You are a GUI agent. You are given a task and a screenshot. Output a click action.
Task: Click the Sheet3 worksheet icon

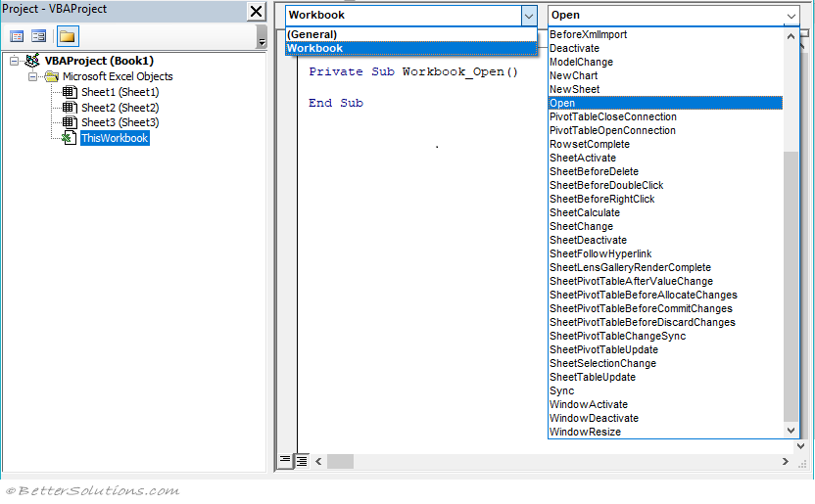70,122
